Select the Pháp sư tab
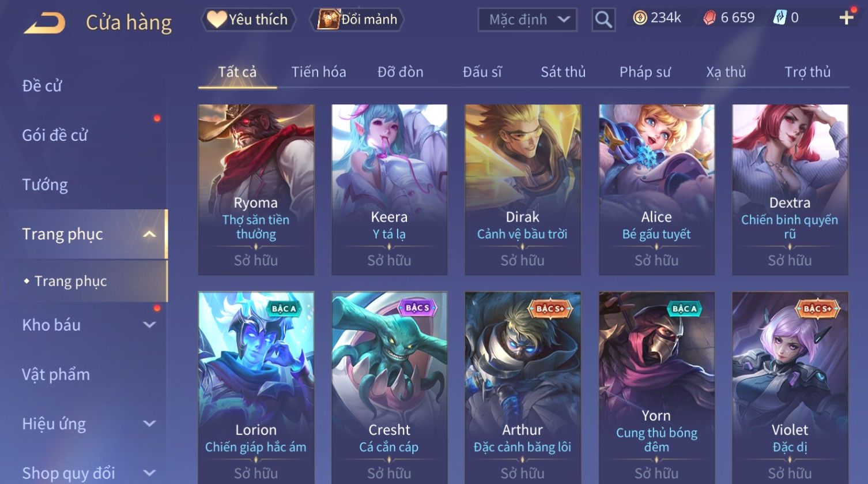The height and width of the screenshot is (484, 868). (645, 72)
